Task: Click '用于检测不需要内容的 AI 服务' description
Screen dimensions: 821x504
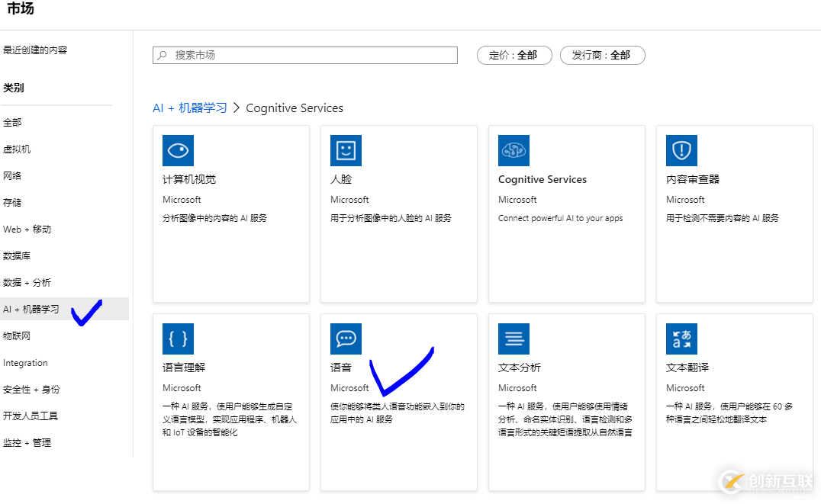Action: coord(722,218)
